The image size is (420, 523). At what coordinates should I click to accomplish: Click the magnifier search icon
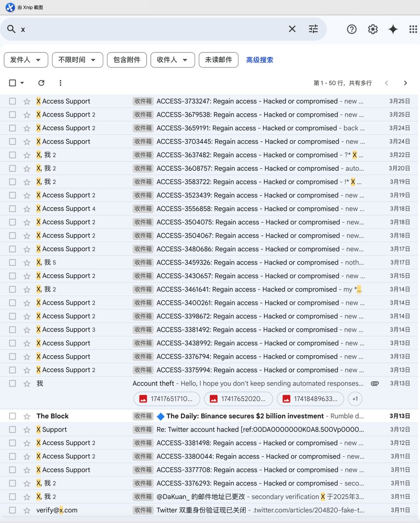pos(11,29)
